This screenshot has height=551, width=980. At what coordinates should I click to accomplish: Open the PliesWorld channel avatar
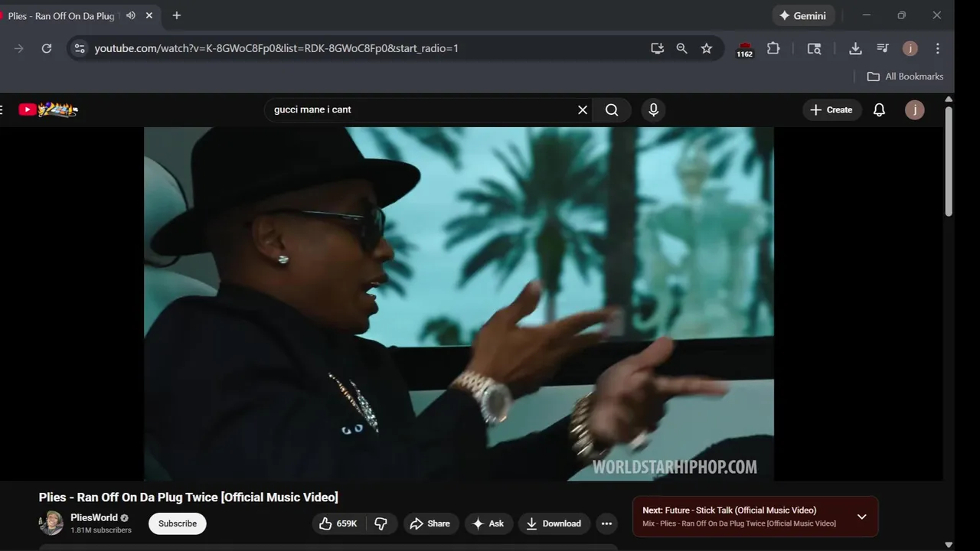click(51, 523)
